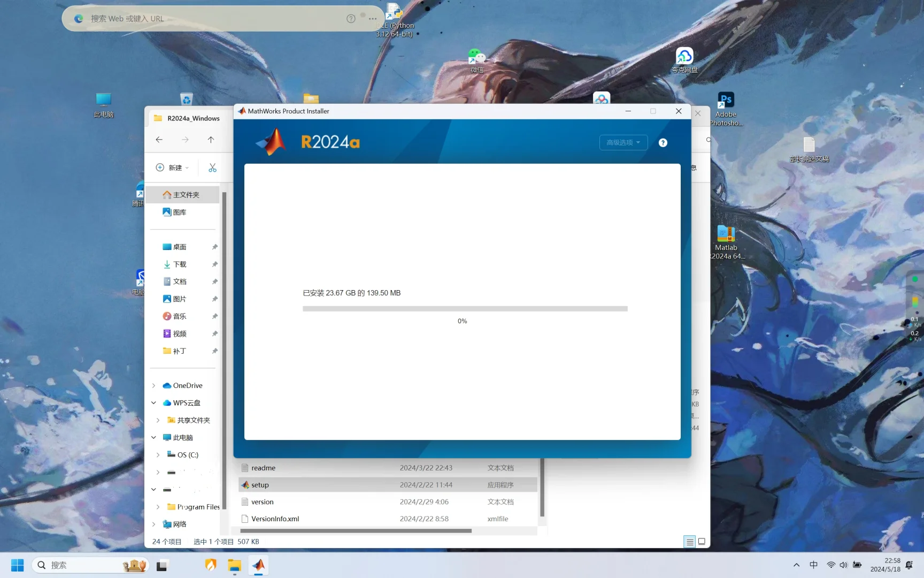Toggle the 中 input method indicator

pos(814,565)
